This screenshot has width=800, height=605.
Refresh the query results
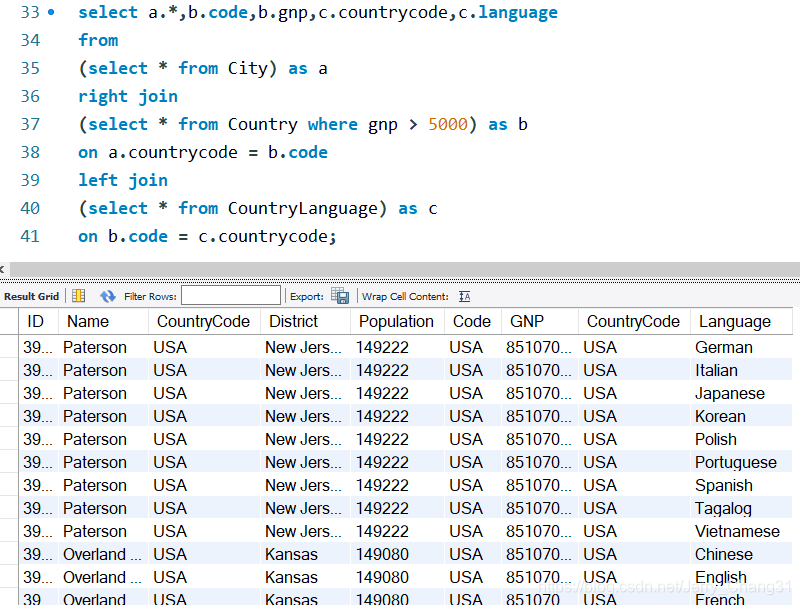tap(108, 296)
